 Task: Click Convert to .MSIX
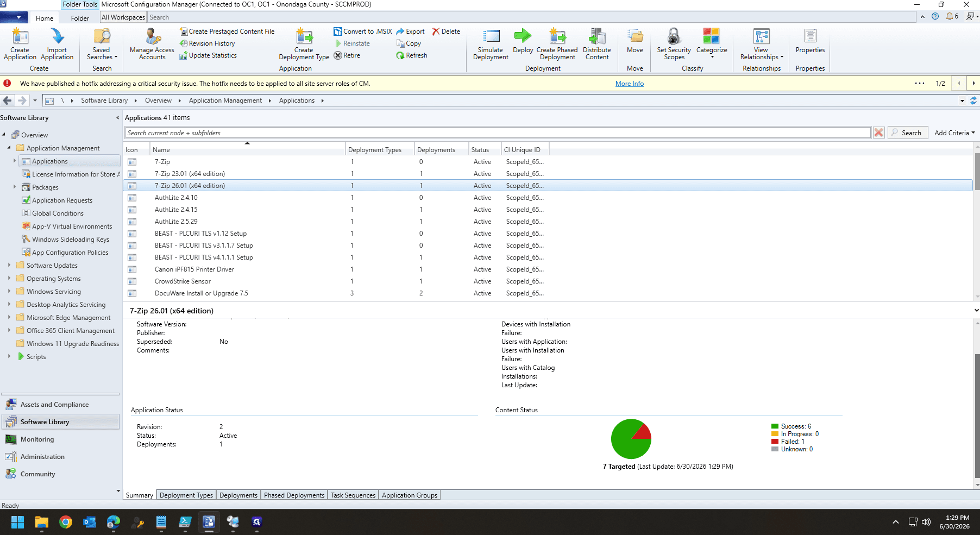362,32
